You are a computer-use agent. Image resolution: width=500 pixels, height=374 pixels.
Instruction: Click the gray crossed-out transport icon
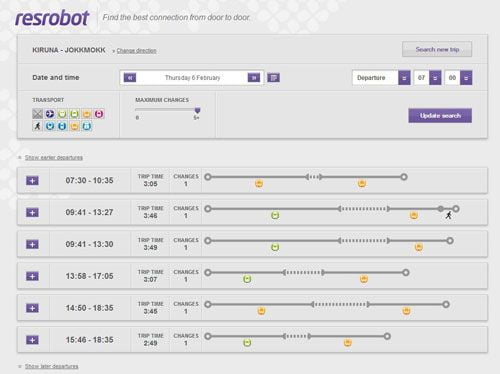(37, 114)
